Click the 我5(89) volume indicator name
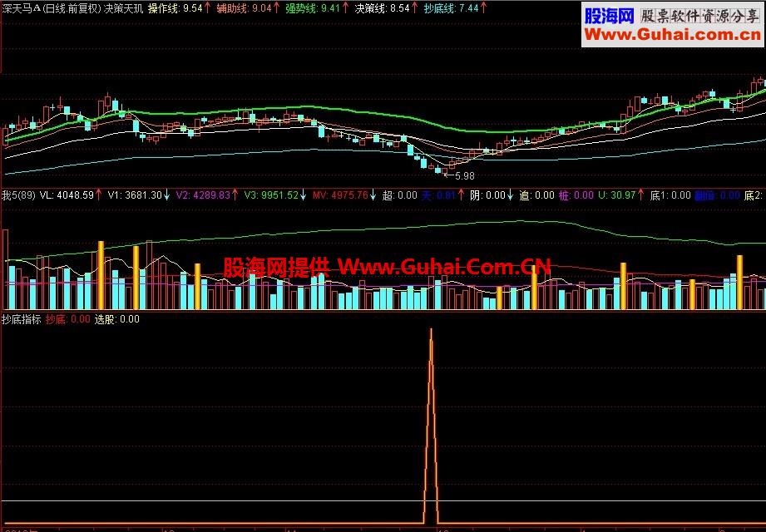The image size is (766, 532). (x=18, y=195)
